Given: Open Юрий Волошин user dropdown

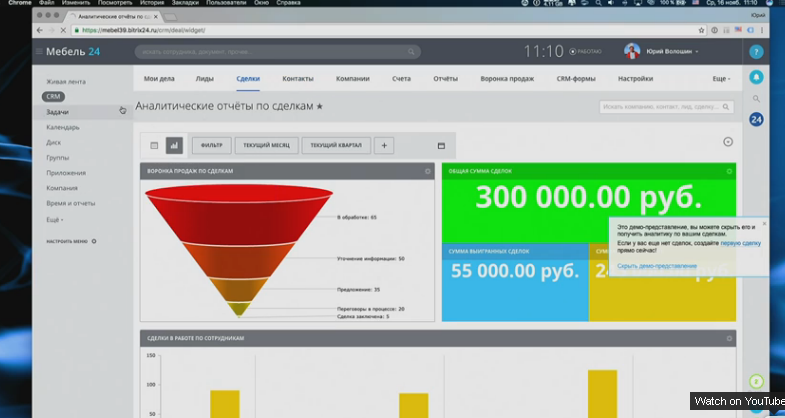Looking at the screenshot, I should click(672, 52).
